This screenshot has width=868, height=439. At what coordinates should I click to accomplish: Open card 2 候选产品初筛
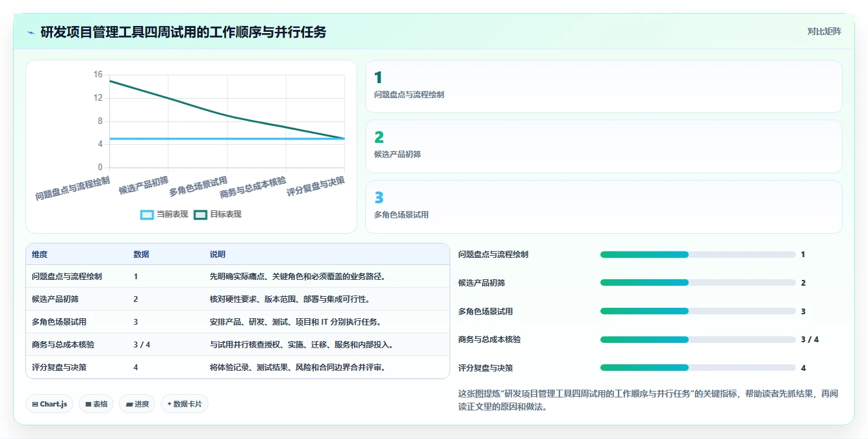point(604,146)
